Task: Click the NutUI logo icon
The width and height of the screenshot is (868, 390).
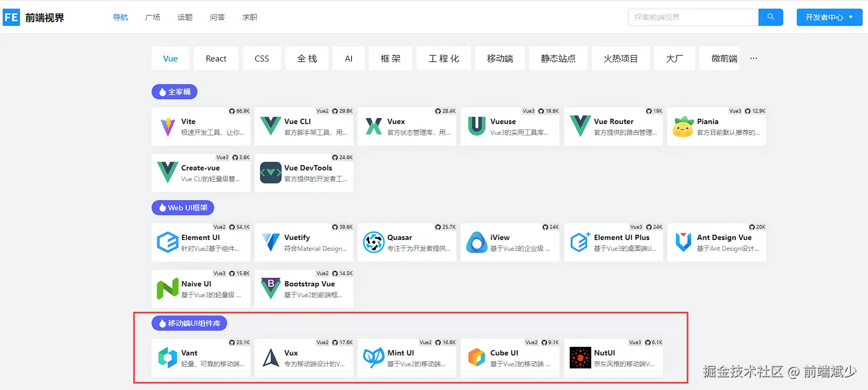Action: coord(580,358)
